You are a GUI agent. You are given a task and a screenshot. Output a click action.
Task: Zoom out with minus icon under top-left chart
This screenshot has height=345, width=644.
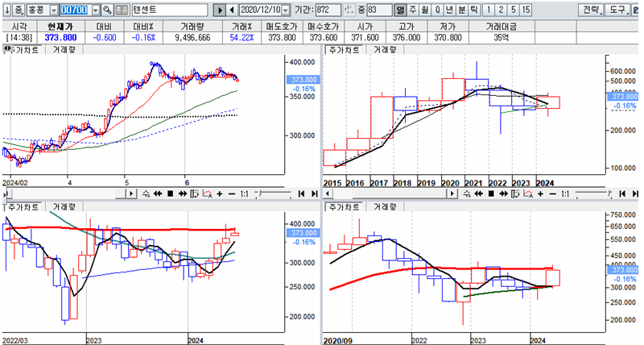[x=232, y=194]
